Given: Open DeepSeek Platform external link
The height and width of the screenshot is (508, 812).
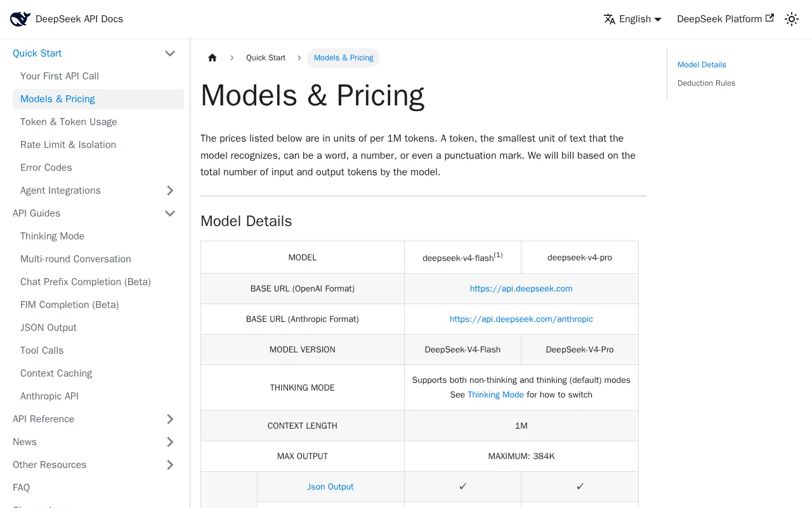Looking at the screenshot, I should tap(725, 19).
